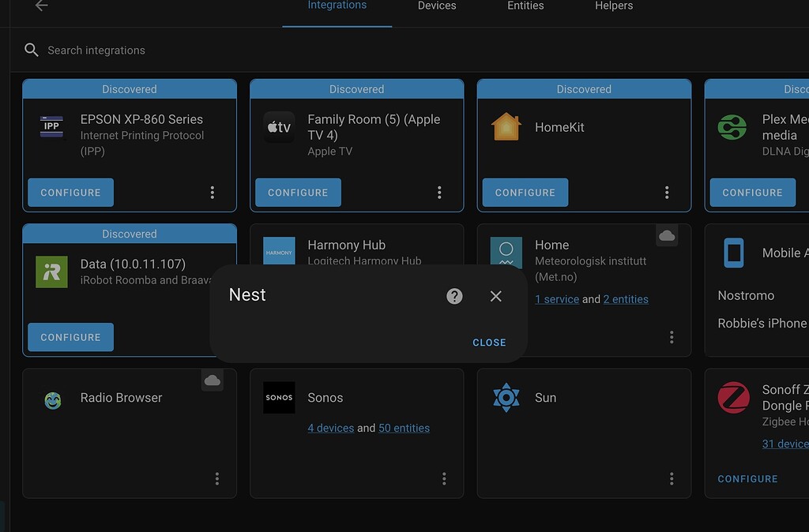The width and height of the screenshot is (809, 532).
Task: Configure the iRobot Data device
Action: (70, 337)
